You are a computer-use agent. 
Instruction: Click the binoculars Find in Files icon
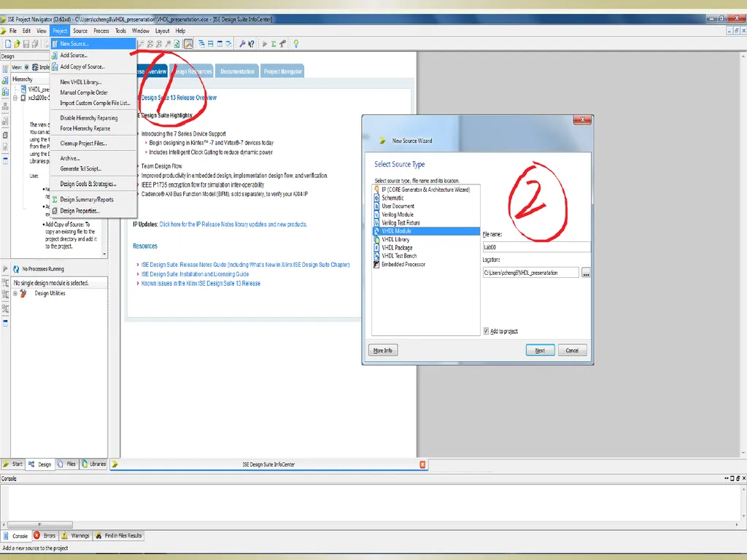pos(98,536)
